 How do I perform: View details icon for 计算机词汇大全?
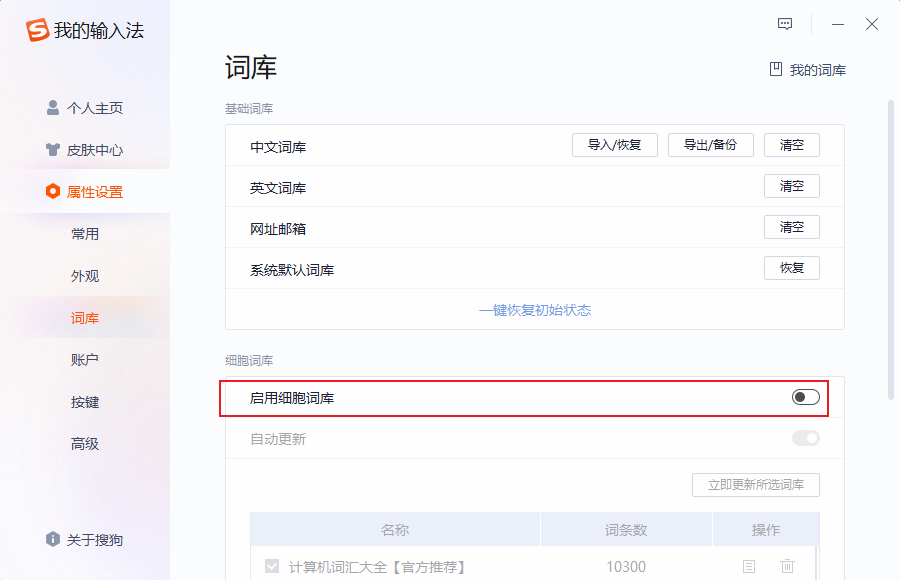749,567
